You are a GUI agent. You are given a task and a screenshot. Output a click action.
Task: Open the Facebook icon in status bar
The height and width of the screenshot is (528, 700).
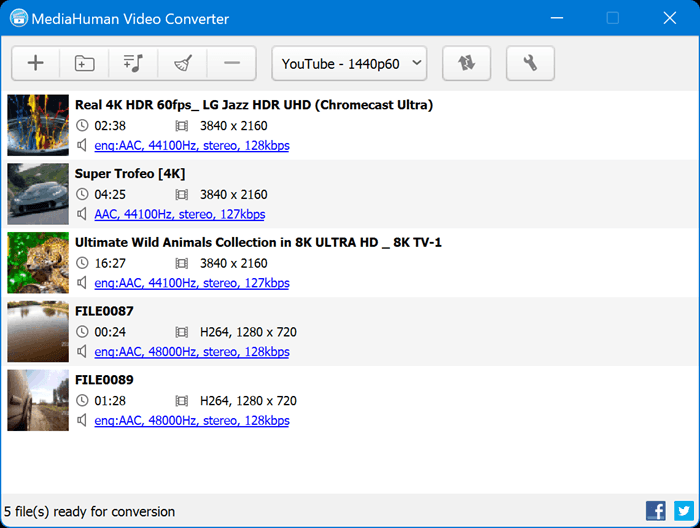click(656, 510)
